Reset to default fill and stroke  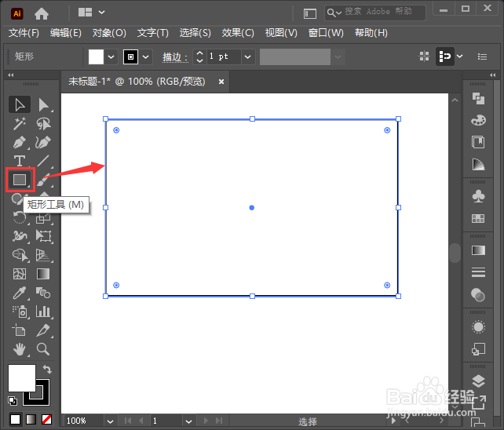coord(13,400)
